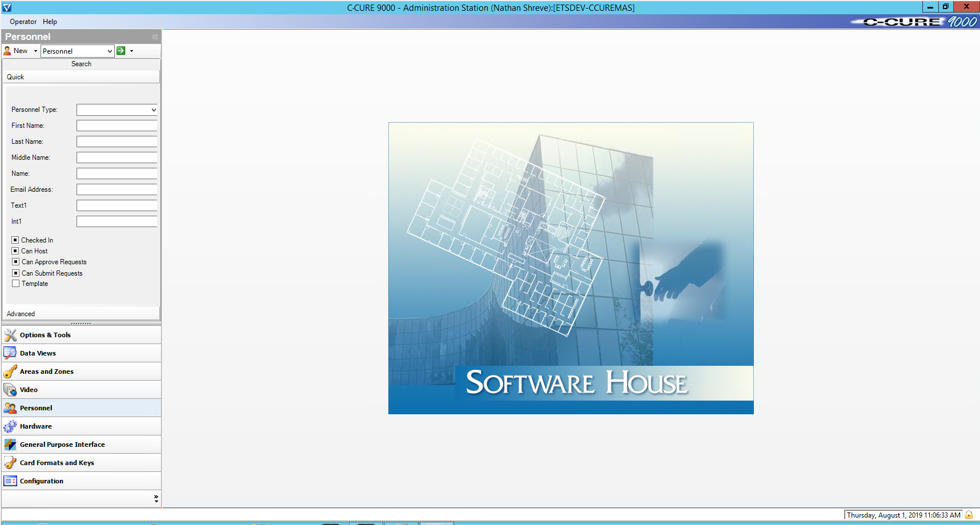Click the Areas and Zones key icon
This screenshot has width=980, height=525.
pos(10,371)
